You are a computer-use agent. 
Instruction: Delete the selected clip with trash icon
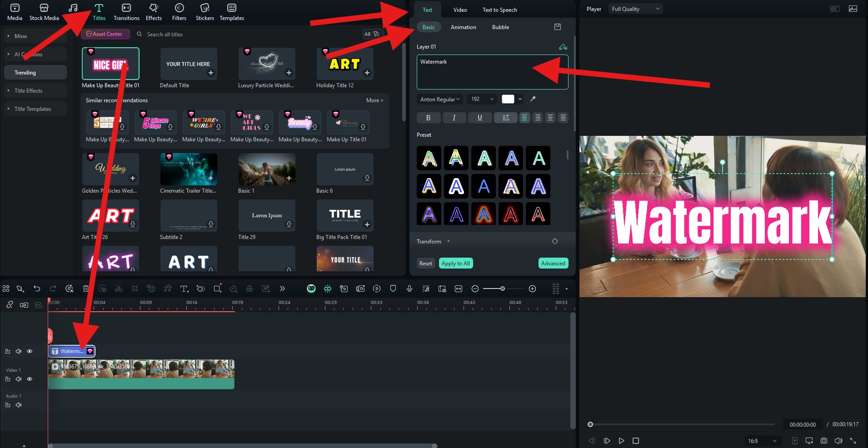(86, 289)
